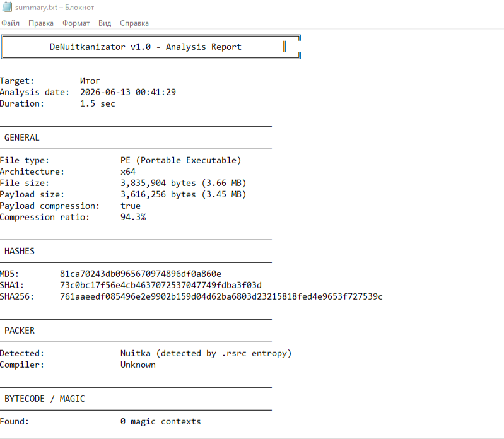This screenshot has width=504, height=439.
Task: Open the Справка menu
Action: tap(134, 23)
